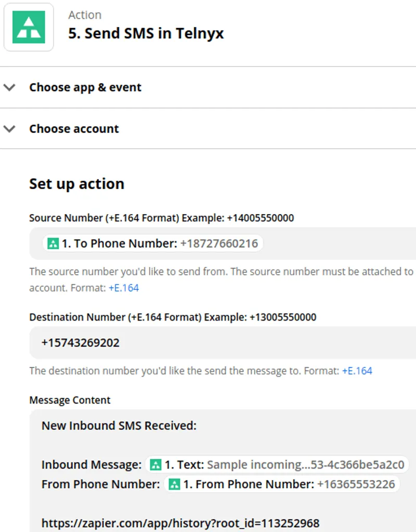This screenshot has width=416, height=532.
Task: Click the Telnyx icon inside the '1. Text' pill
Action: point(155,464)
